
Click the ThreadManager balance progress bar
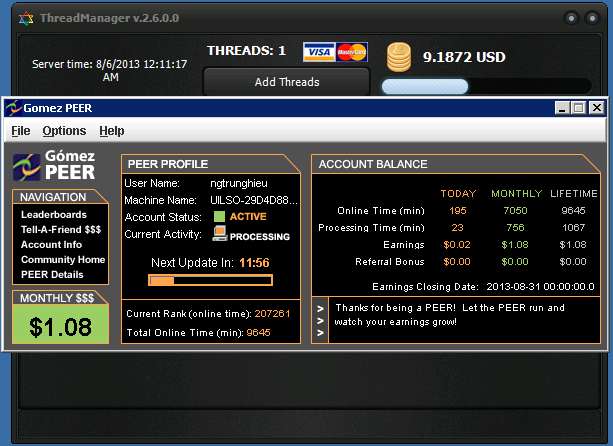pos(486,86)
